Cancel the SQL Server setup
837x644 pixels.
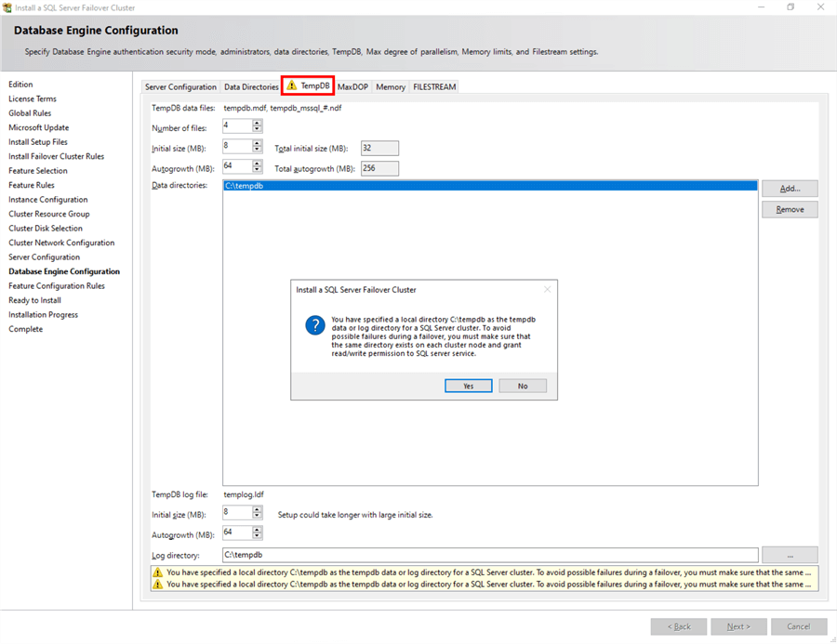(799, 627)
